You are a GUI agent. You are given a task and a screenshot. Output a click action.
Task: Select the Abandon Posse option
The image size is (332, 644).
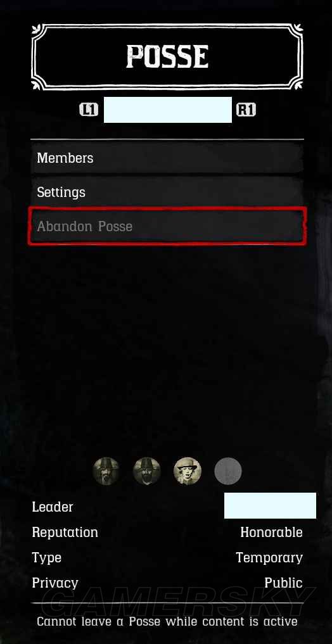(167, 226)
